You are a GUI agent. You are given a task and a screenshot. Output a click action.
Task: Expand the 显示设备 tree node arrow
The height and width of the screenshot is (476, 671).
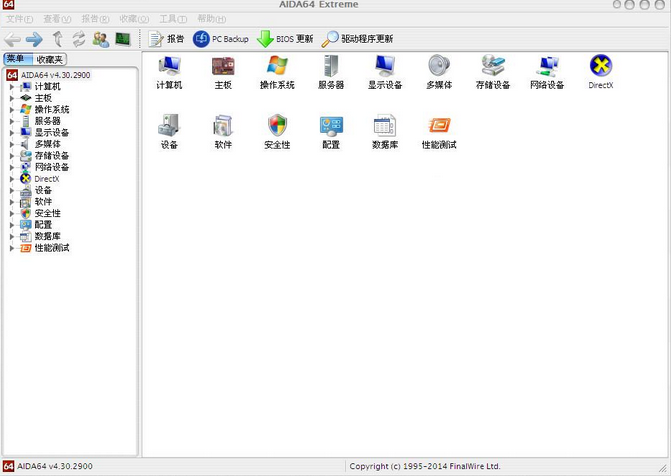click(x=12, y=133)
